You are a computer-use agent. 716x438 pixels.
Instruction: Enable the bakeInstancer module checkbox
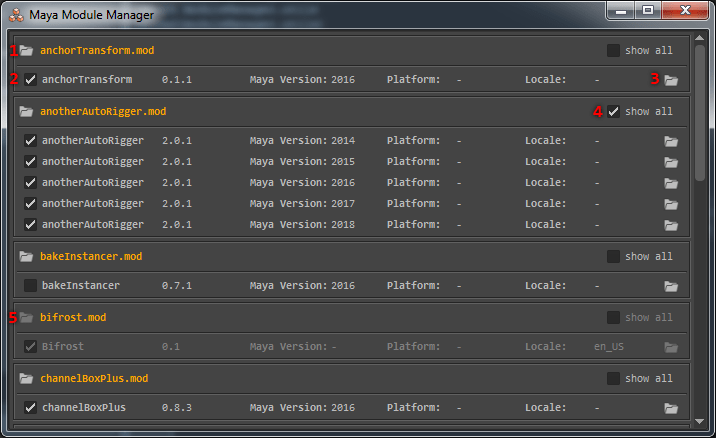pos(30,285)
